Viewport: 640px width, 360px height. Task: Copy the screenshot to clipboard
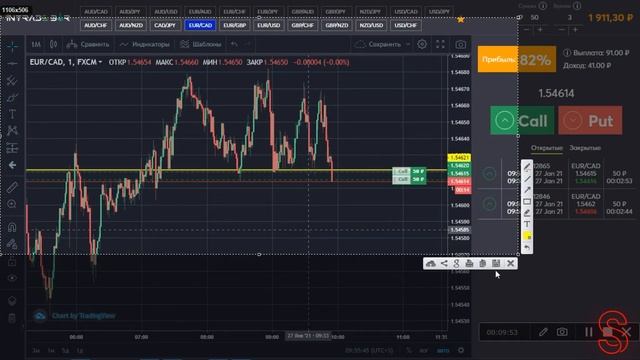coord(482,264)
